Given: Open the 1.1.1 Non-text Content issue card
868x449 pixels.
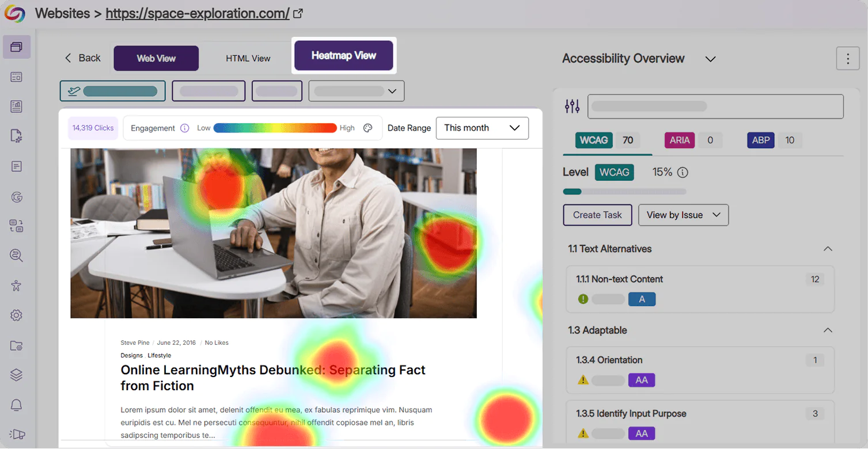Looking at the screenshot, I should tap(700, 289).
